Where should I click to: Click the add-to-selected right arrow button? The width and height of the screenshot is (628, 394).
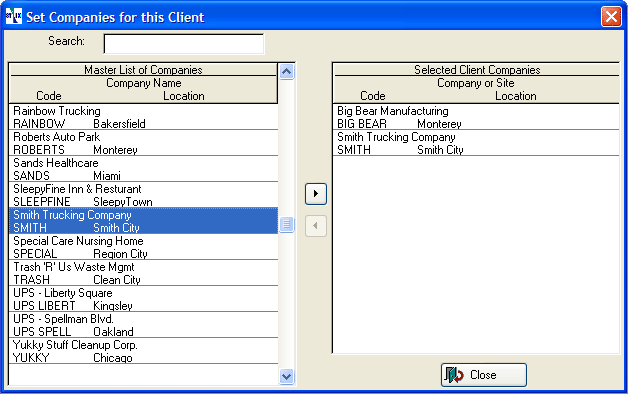click(x=316, y=194)
